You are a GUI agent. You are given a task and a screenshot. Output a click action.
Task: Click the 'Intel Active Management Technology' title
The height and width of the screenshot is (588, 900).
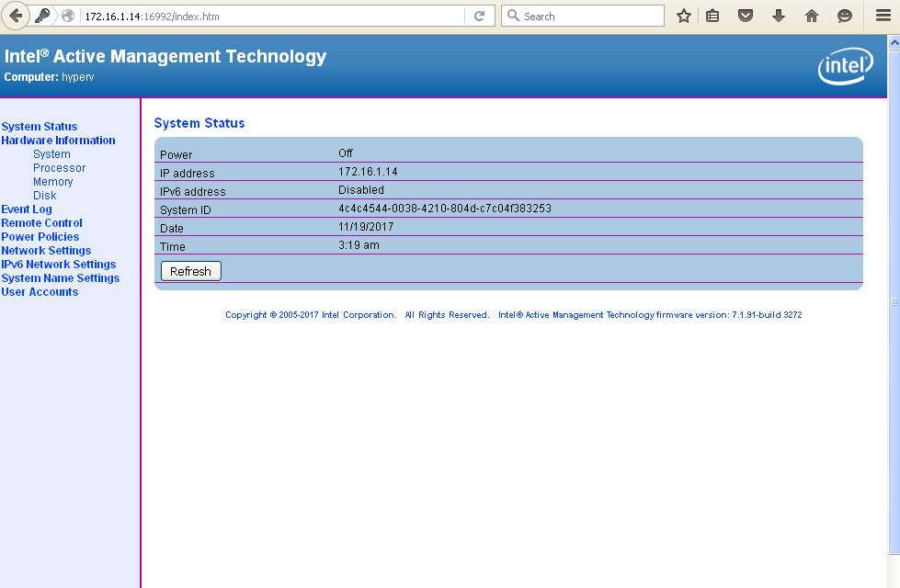click(x=165, y=56)
